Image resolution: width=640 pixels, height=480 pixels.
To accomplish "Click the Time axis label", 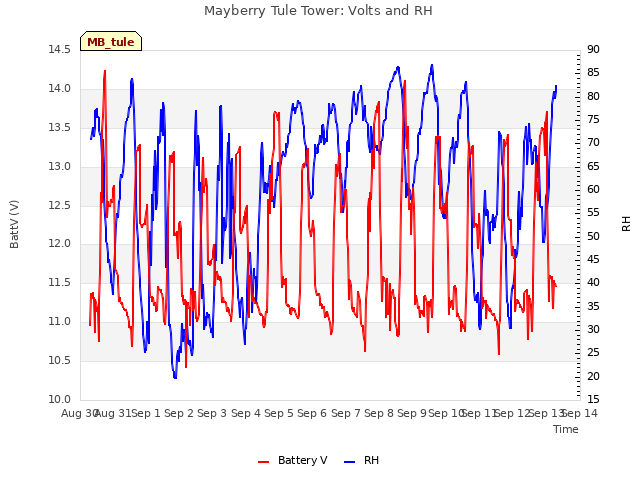I will coord(566,429).
